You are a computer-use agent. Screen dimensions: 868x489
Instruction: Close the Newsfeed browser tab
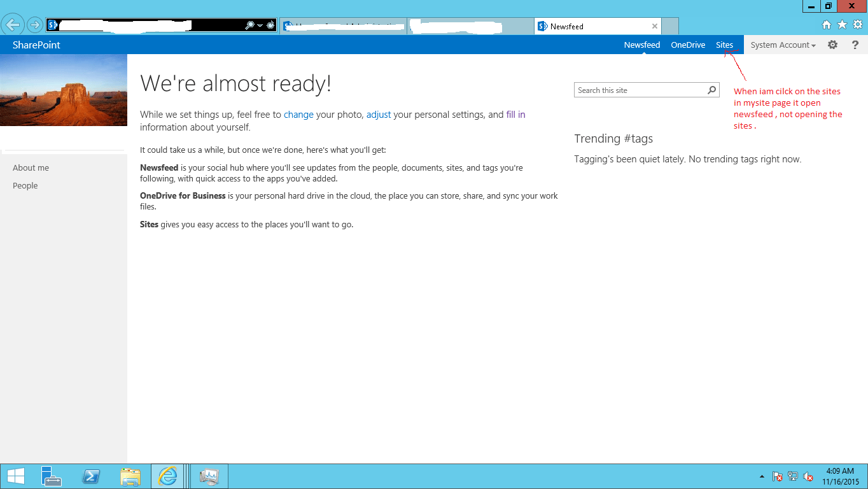[x=655, y=26]
